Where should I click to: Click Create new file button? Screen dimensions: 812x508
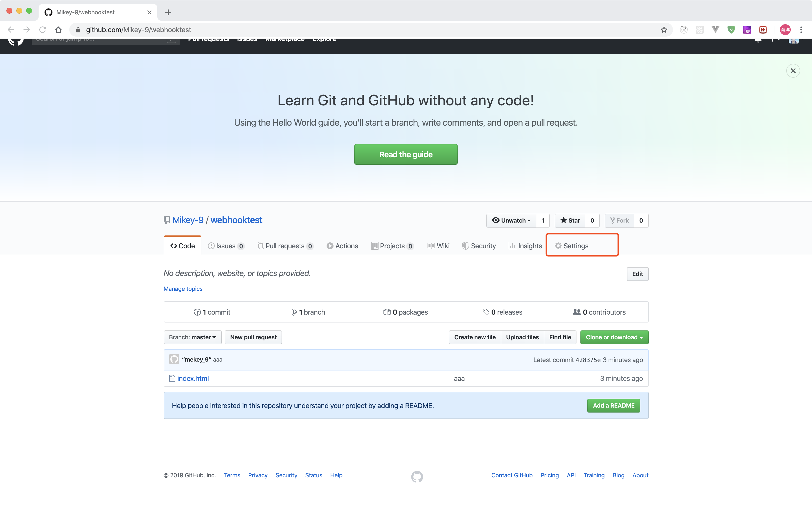pos(475,337)
